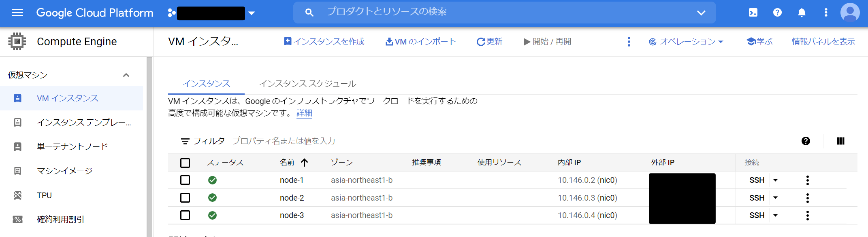Open SSH options dropdown for node-1
This screenshot has width=868, height=237.
pos(775,180)
